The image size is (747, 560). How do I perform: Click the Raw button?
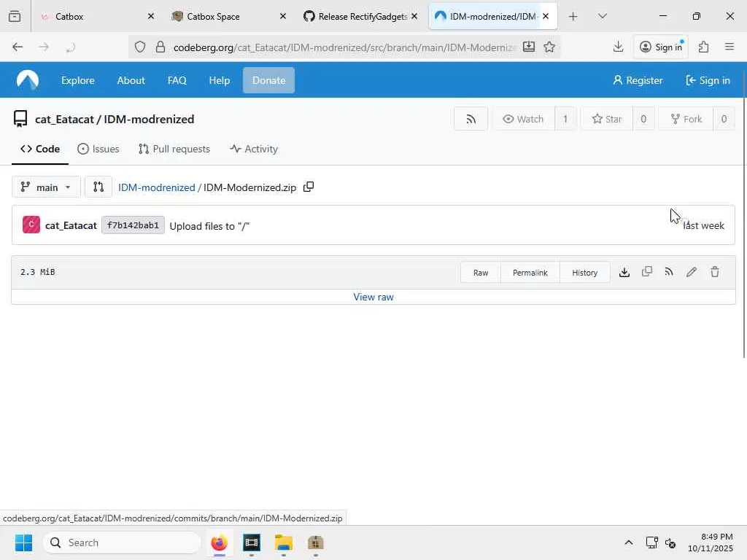(481, 273)
